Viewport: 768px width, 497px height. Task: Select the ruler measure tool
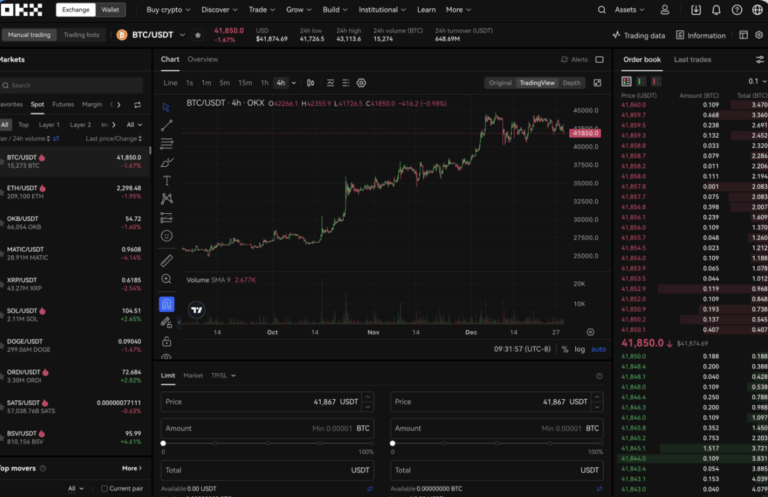[x=166, y=260]
